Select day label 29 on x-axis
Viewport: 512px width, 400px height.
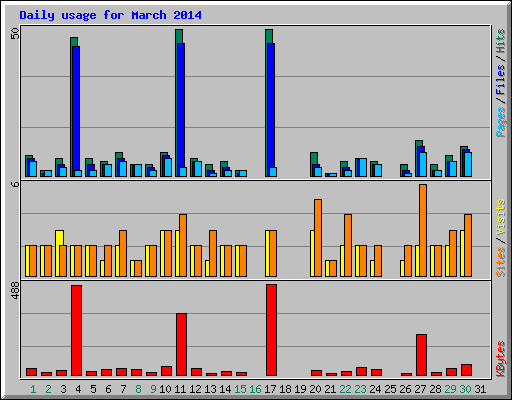click(450, 389)
